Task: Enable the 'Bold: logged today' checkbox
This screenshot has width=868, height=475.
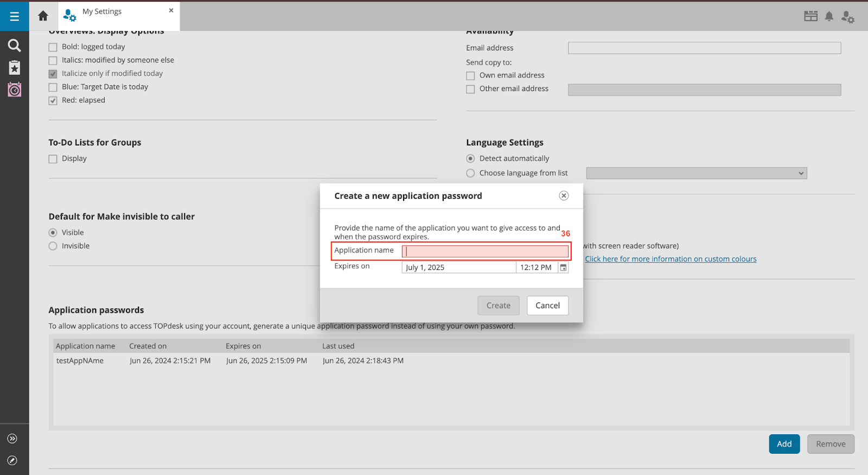Action: (x=53, y=47)
